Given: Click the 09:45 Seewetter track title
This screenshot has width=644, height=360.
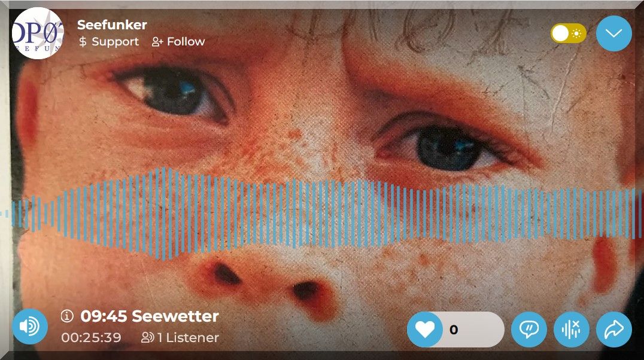Looking at the screenshot, I should pos(150,316).
